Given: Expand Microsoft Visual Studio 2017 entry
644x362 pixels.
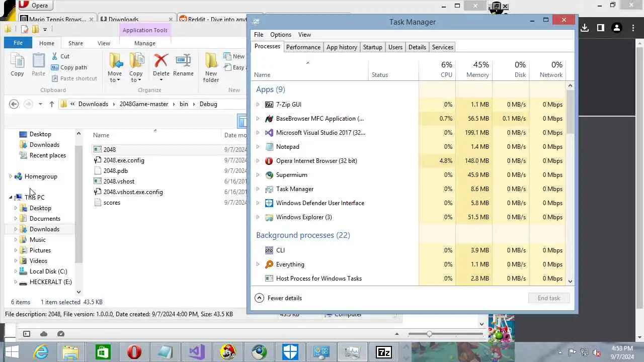Looking at the screenshot, I should (x=258, y=133).
